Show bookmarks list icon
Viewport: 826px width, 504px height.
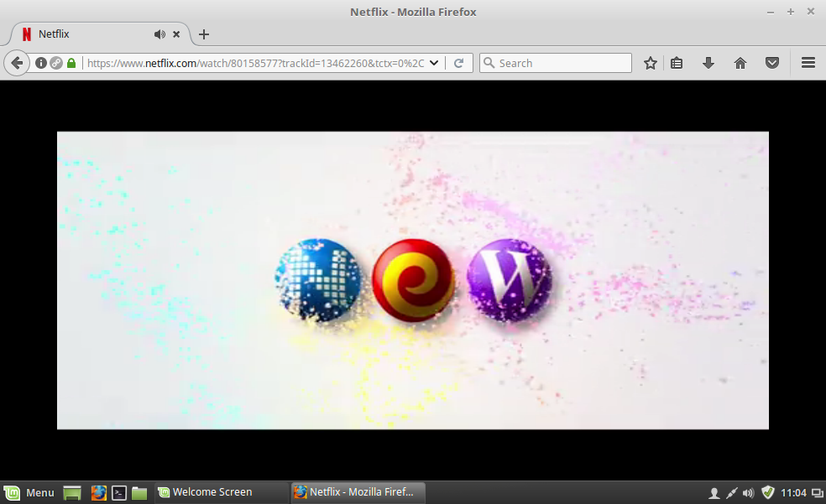point(677,63)
